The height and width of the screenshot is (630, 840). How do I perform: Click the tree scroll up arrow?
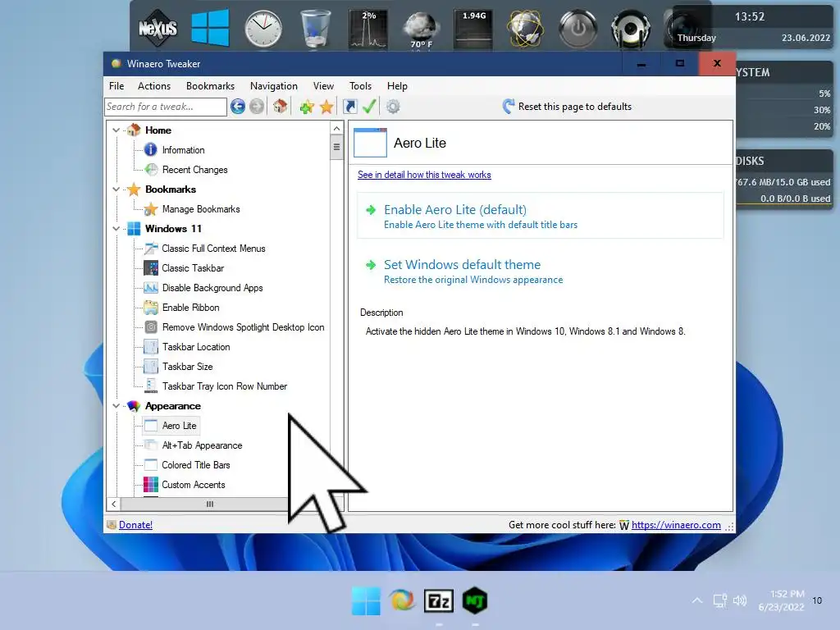(336, 129)
